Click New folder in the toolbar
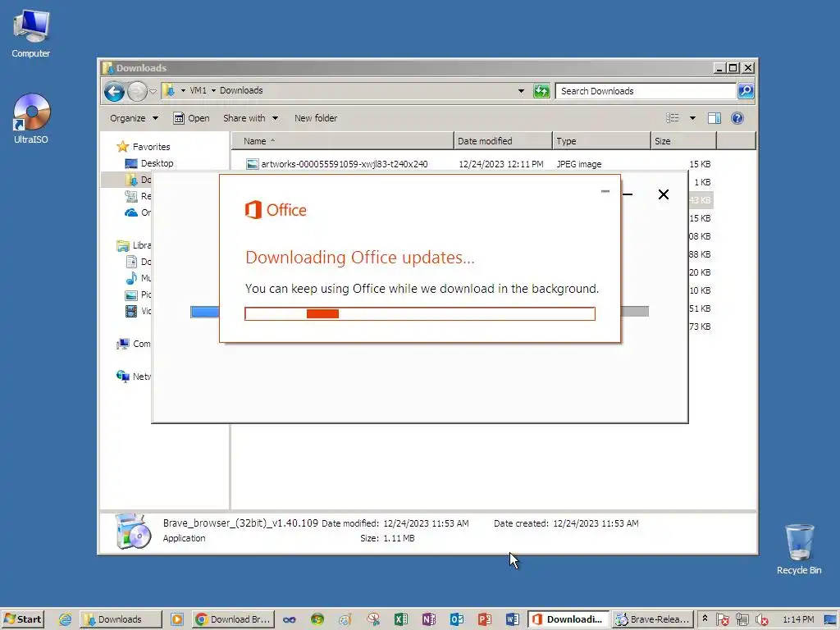Screen dimensions: 840x630 click(x=316, y=118)
